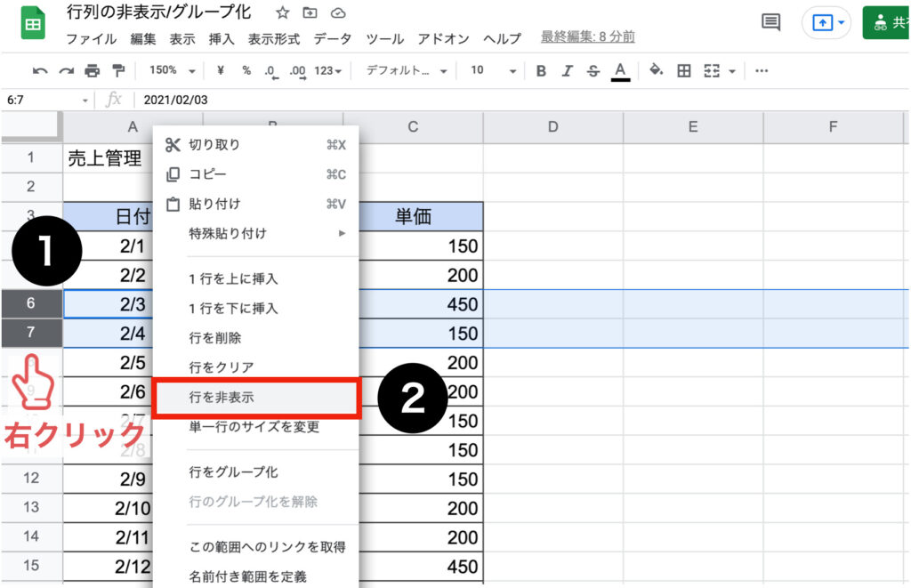Open the ツール menu
Viewport: 911px width, 588px height.
coord(384,39)
